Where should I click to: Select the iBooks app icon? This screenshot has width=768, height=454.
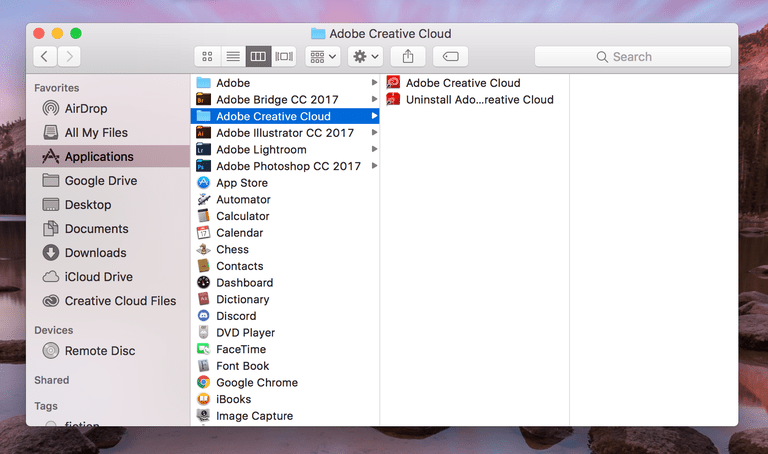click(x=203, y=399)
